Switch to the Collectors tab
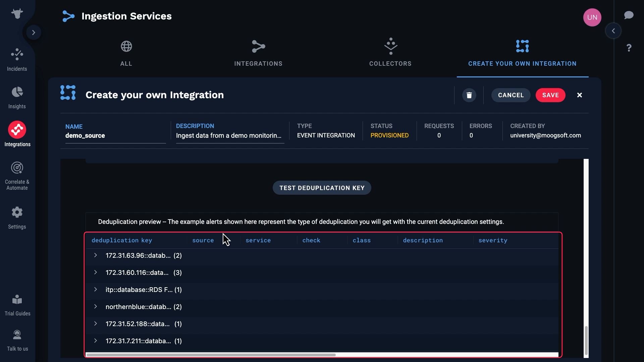 [x=390, y=53]
